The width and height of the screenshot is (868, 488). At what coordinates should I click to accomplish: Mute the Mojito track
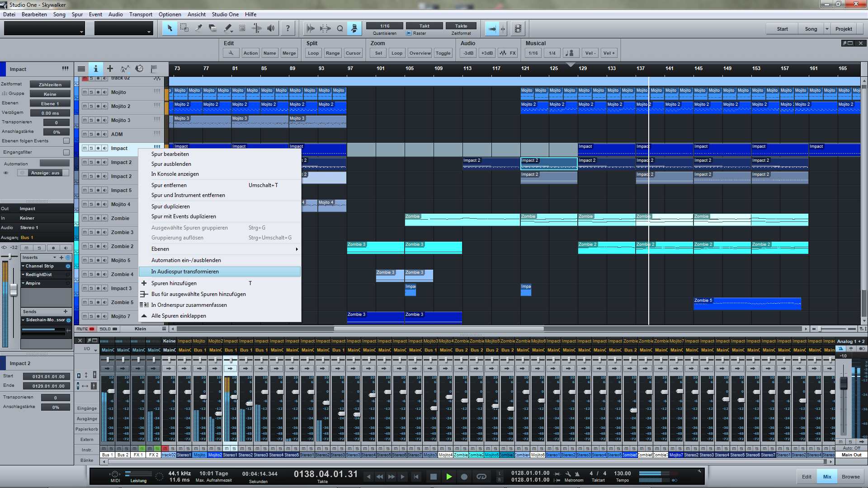pyautogui.click(x=85, y=92)
